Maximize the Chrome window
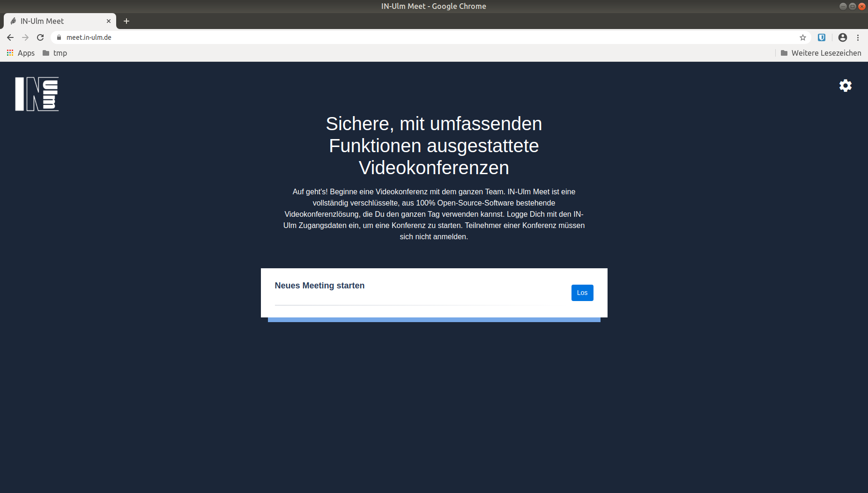 852,6
